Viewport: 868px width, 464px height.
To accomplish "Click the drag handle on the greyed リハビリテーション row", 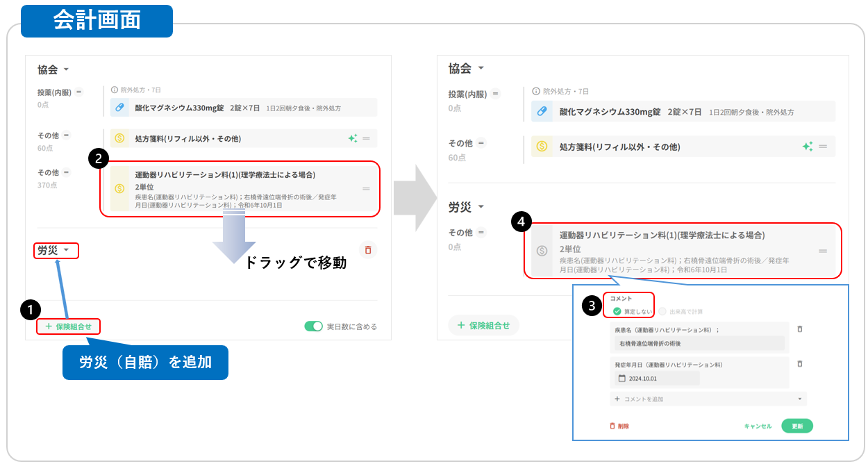I will [x=823, y=251].
